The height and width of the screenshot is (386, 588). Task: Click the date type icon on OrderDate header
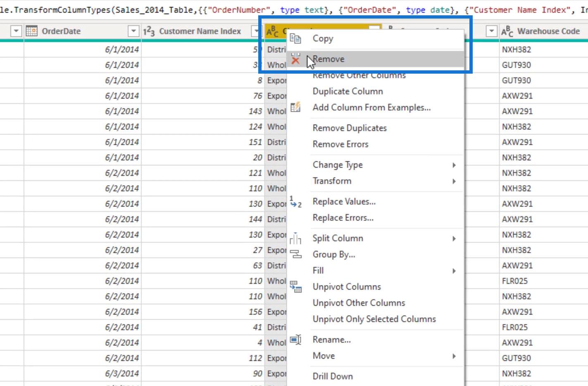pos(32,31)
